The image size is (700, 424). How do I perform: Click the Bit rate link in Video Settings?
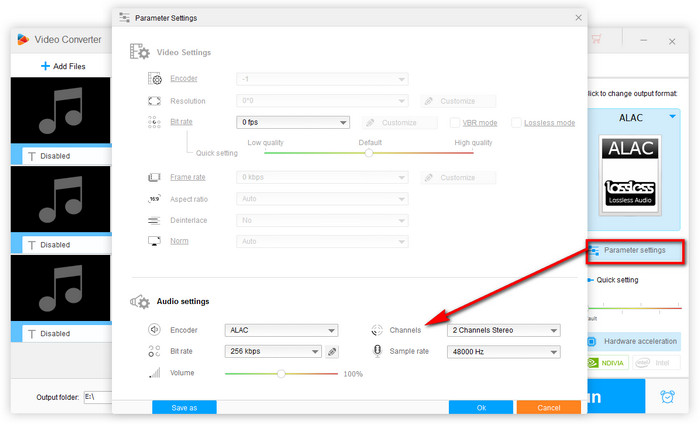pyautogui.click(x=181, y=121)
